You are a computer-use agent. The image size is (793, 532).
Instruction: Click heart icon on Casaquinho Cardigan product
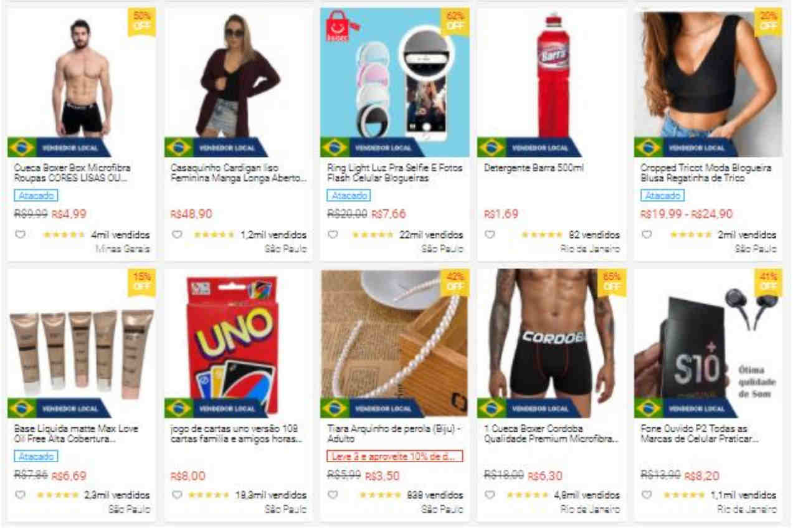pyautogui.click(x=177, y=235)
